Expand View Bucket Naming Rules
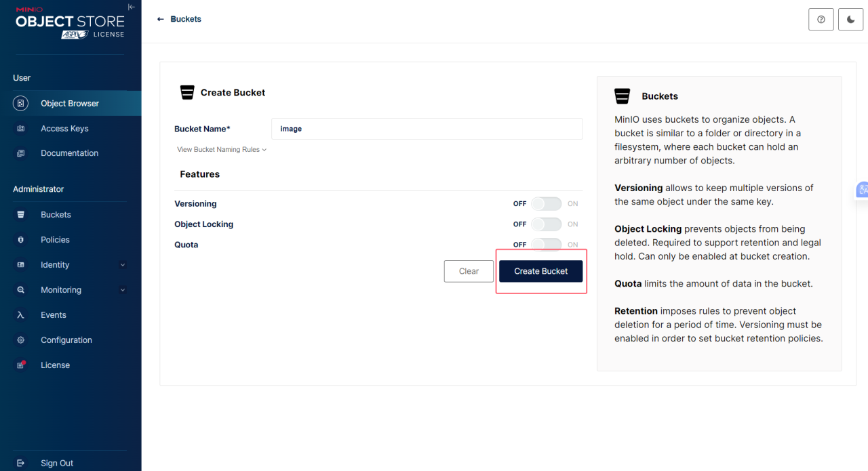This screenshot has width=868, height=471. (222, 150)
